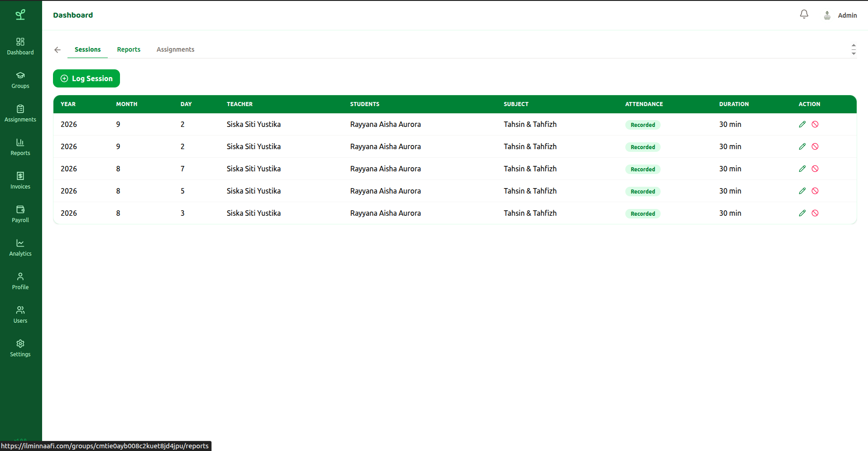Delete the month 8 day 7 session
This screenshot has height=451, width=868.
[x=815, y=169]
